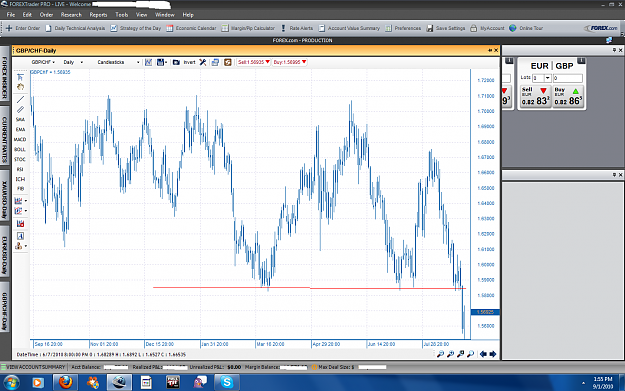The image size is (625, 391).
Task: Open the View menu
Action: point(142,15)
